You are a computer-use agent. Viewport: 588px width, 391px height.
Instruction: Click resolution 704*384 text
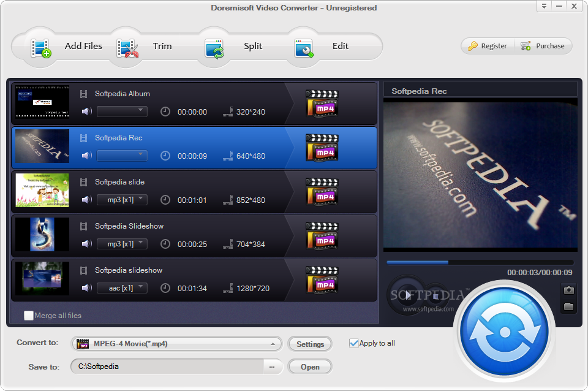pyautogui.click(x=251, y=245)
